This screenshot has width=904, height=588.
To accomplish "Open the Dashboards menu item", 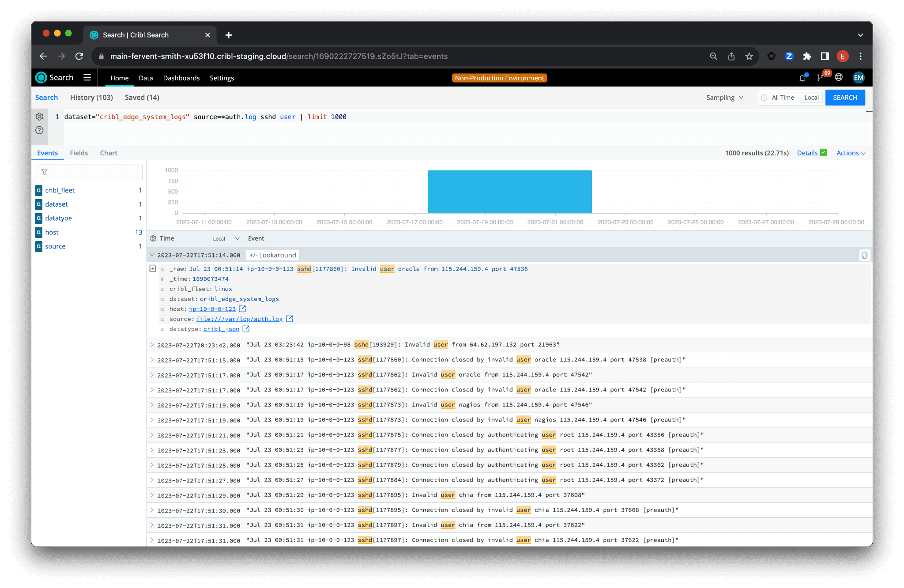I will (181, 78).
